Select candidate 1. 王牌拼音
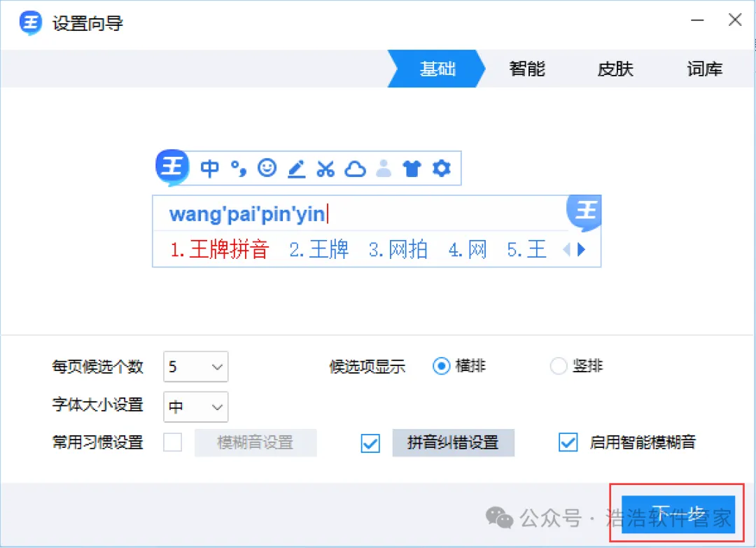The image size is (756, 548). [x=219, y=249]
